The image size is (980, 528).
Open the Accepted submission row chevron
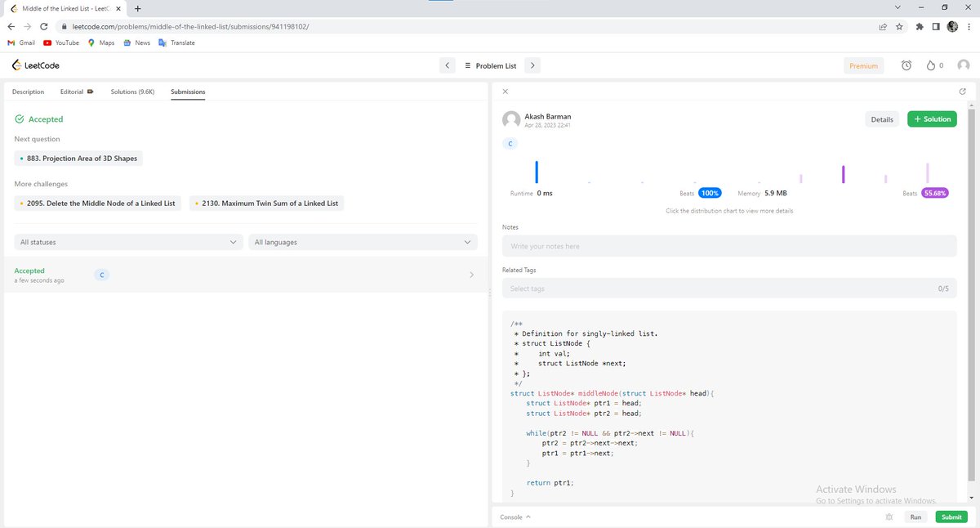[471, 275]
